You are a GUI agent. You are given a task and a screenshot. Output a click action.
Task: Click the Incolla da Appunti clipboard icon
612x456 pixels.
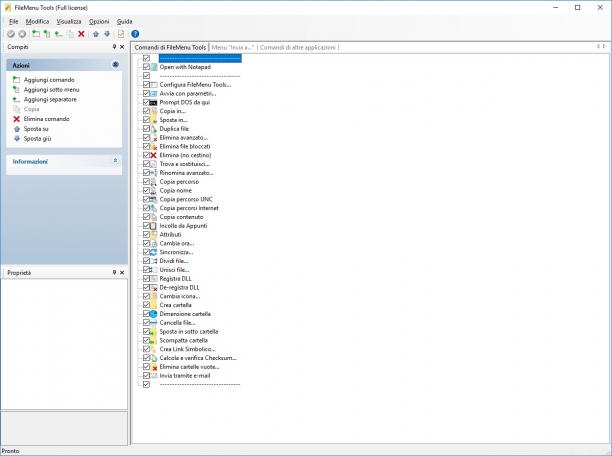pos(153,226)
